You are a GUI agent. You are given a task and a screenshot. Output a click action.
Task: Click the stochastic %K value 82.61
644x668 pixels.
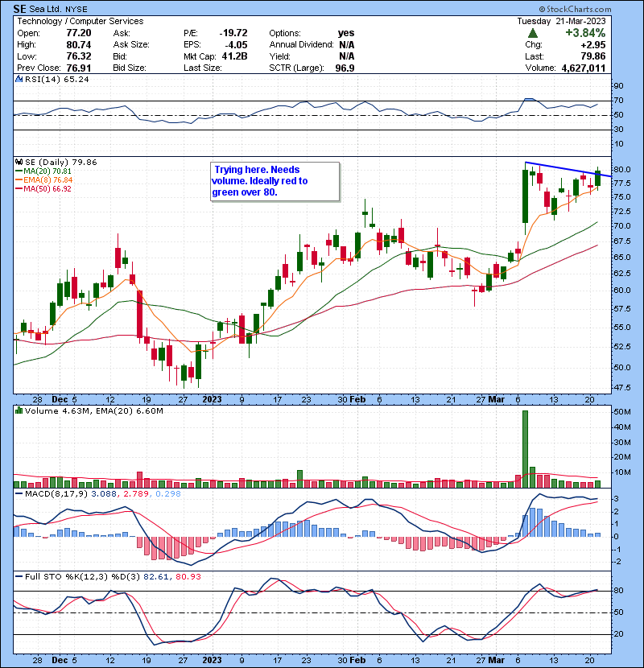[x=156, y=576]
